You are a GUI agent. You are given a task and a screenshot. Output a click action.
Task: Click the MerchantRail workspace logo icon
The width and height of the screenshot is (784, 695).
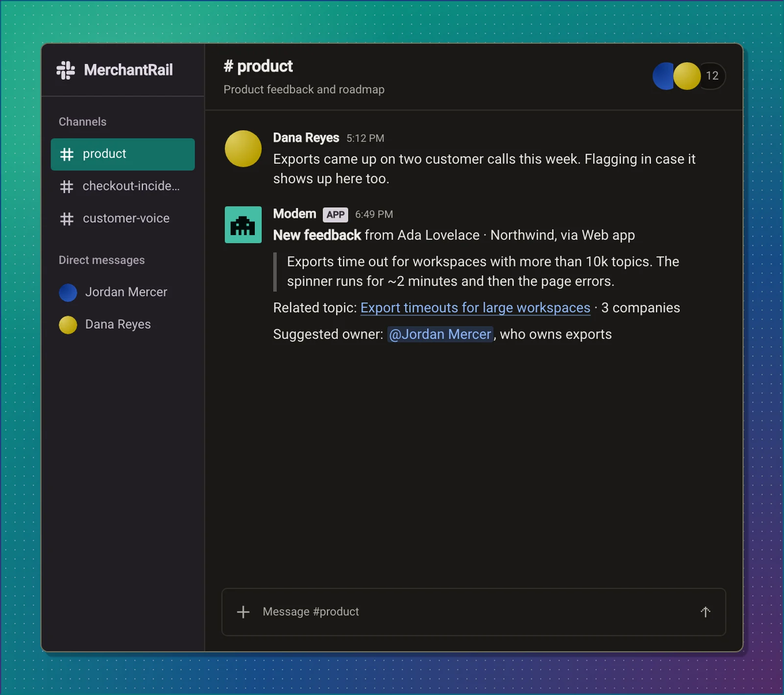tap(66, 70)
